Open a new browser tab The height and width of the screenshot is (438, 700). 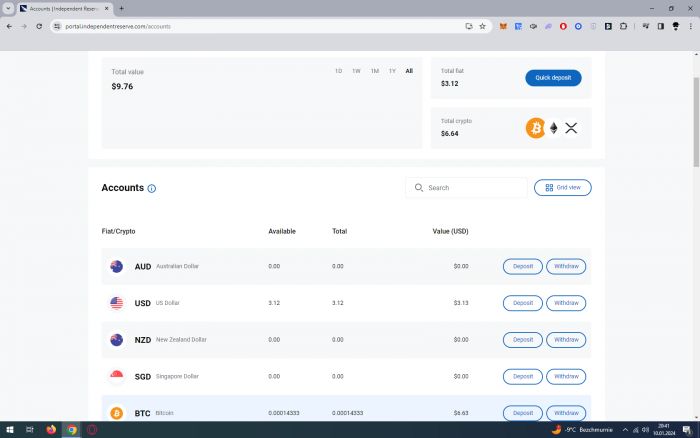pyautogui.click(x=121, y=8)
